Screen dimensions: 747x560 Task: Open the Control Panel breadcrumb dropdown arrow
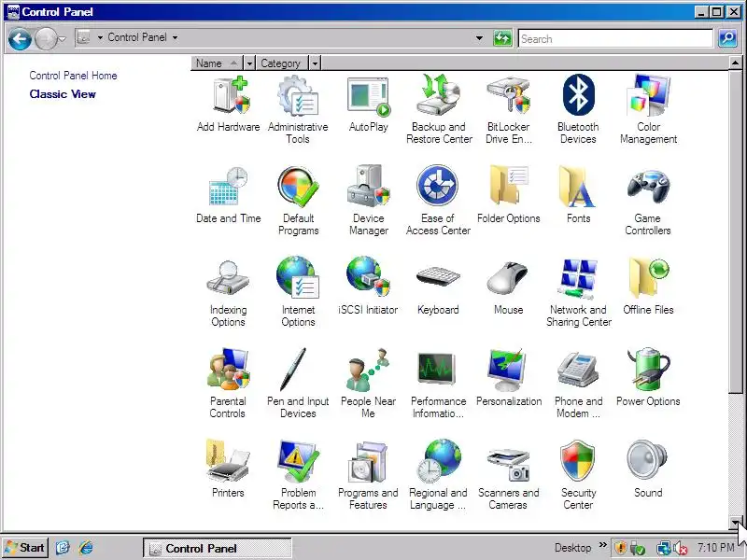pyautogui.click(x=175, y=37)
